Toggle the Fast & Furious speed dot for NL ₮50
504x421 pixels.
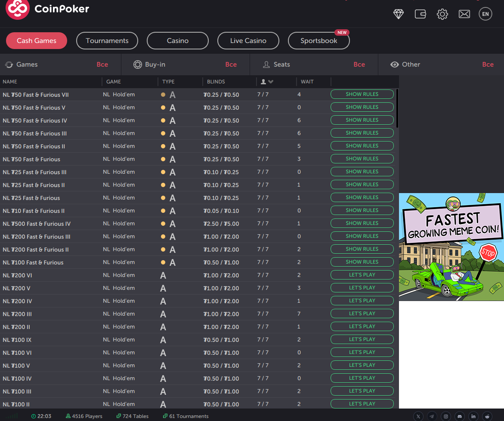163,95
